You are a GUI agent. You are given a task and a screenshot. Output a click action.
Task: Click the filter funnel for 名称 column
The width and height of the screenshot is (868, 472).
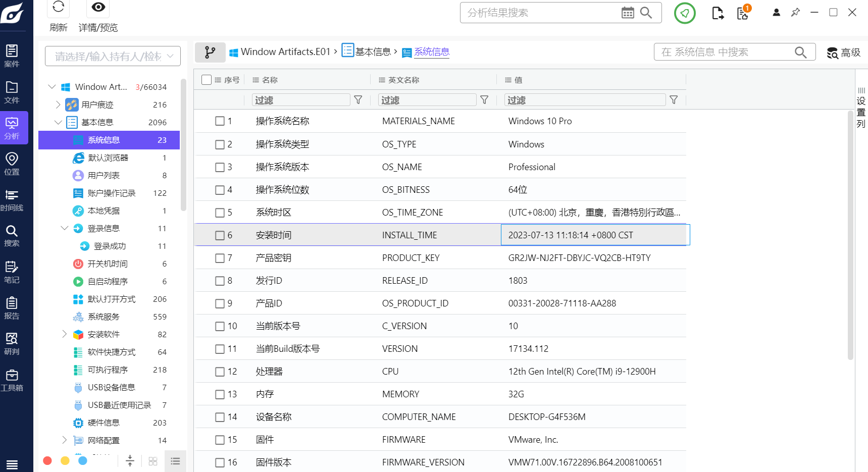coord(358,100)
